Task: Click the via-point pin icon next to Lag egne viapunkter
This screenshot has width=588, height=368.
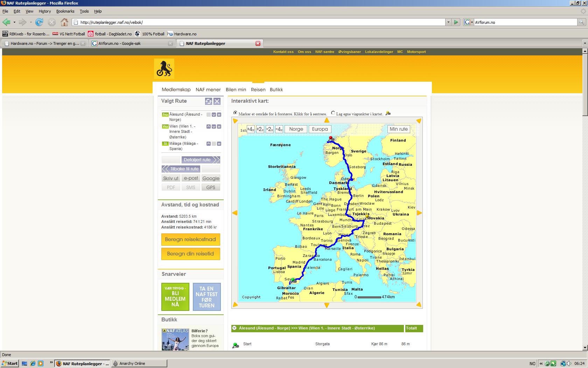Action: (x=388, y=113)
